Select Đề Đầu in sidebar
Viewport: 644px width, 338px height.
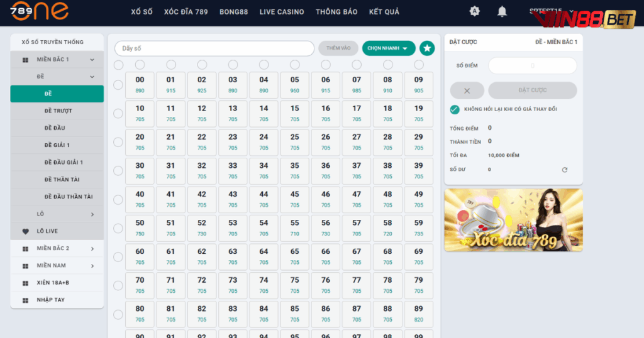[x=57, y=128]
